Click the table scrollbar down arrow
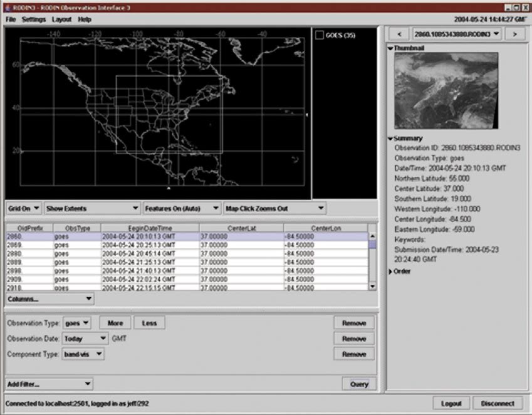The image size is (532, 415). point(372,286)
